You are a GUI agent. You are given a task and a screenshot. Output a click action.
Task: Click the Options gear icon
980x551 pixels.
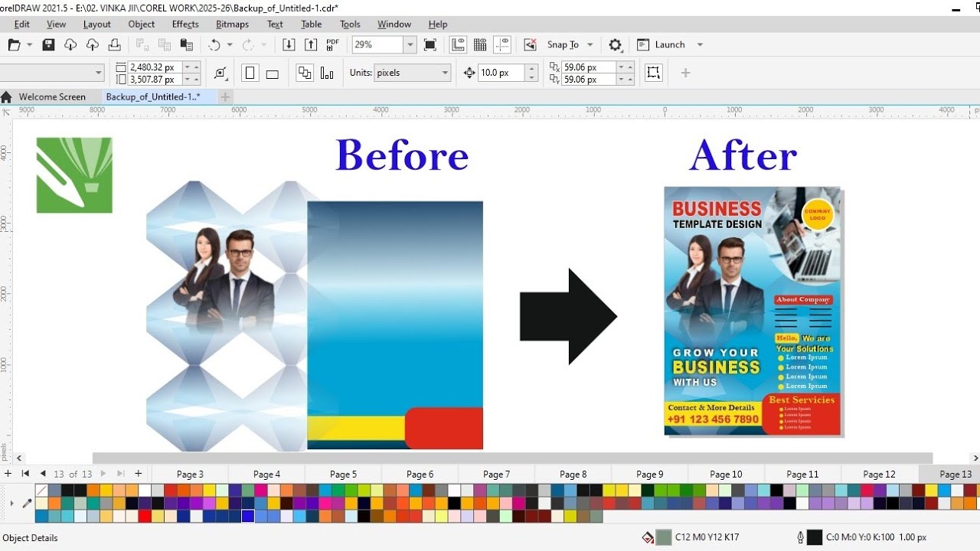616,45
